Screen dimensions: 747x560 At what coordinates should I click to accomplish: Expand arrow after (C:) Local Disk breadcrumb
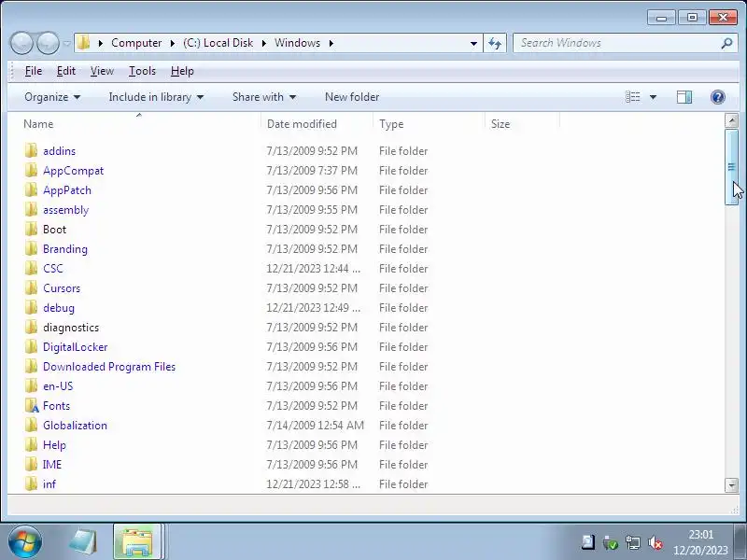[x=264, y=43]
